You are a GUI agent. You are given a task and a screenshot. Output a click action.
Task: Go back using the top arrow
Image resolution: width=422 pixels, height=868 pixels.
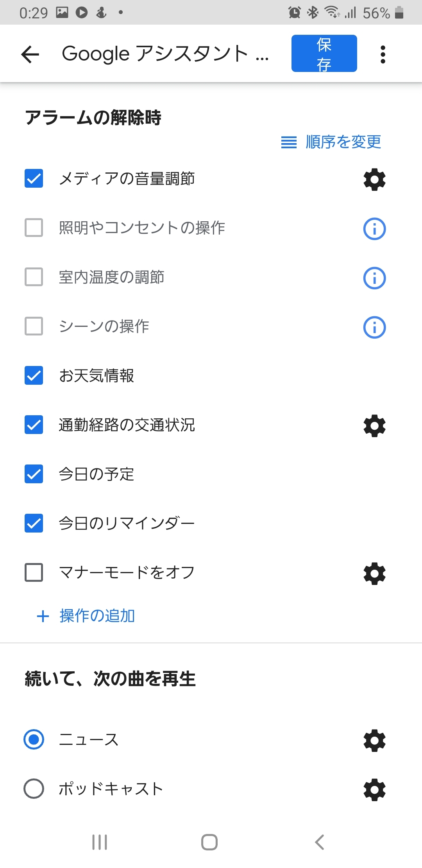click(x=30, y=54)
